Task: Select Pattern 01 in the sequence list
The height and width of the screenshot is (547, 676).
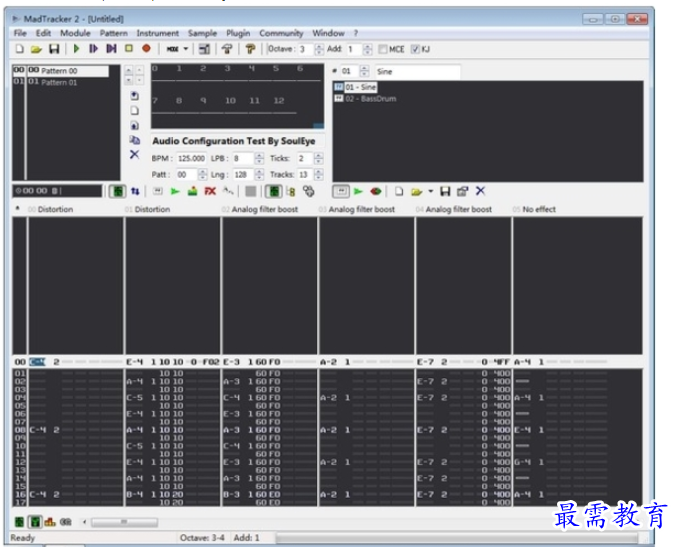Action: pos(60,82)
